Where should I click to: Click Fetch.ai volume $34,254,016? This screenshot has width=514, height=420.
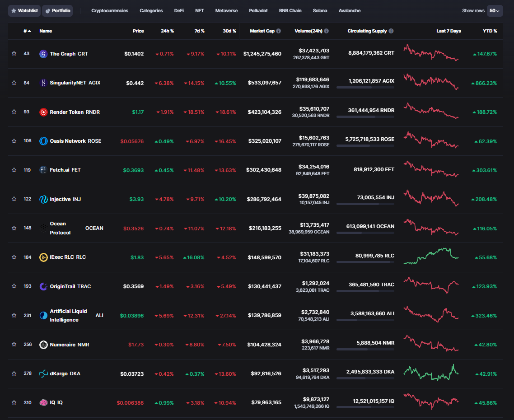(x=314, y=167)
